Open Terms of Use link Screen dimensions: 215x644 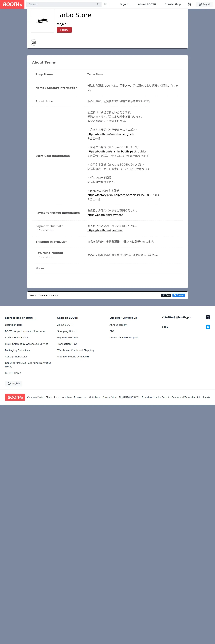pos(53,397)
